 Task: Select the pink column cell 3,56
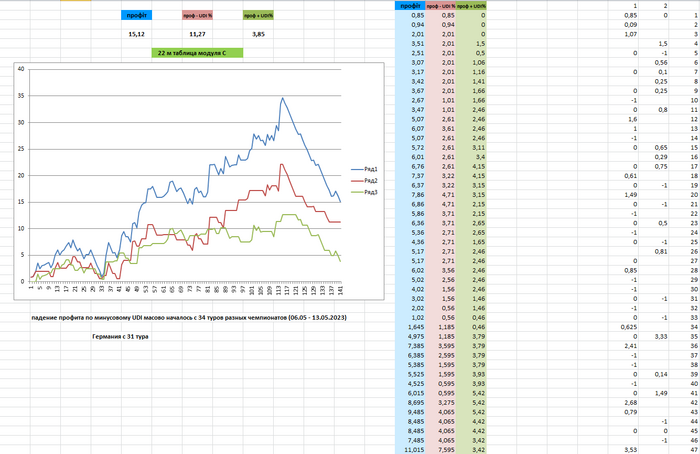pyautogui.click(x=441, y=270)
